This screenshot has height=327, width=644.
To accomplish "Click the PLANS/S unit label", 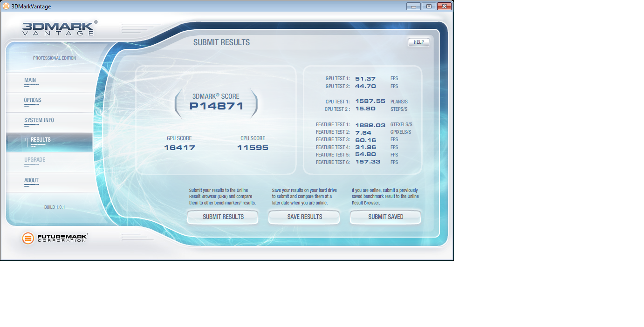I will click(399, 101).
